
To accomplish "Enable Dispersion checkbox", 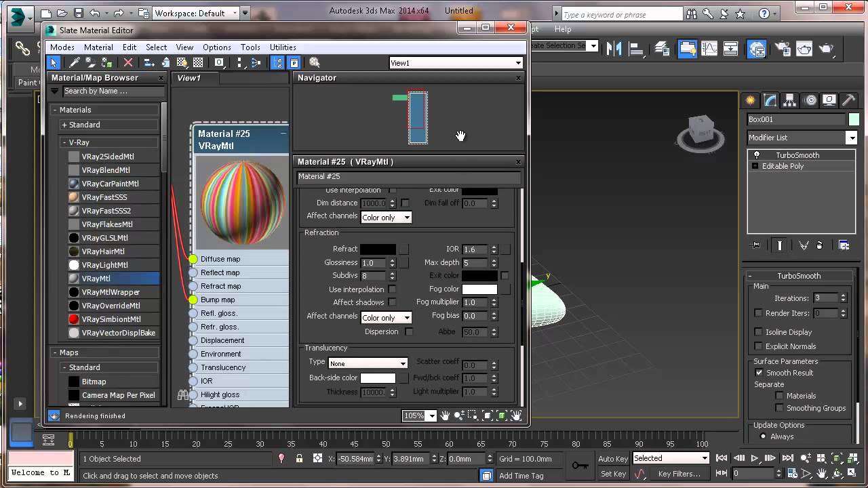I will coord(409,332).
